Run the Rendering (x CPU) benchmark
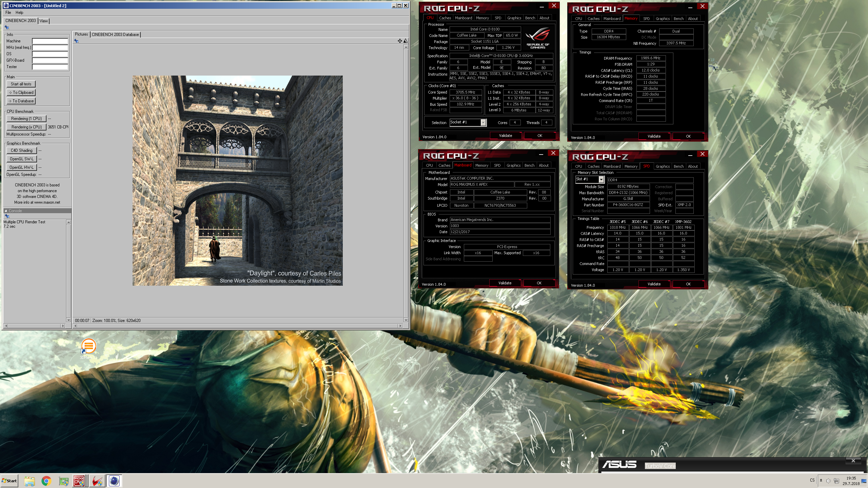 point(26,127)
